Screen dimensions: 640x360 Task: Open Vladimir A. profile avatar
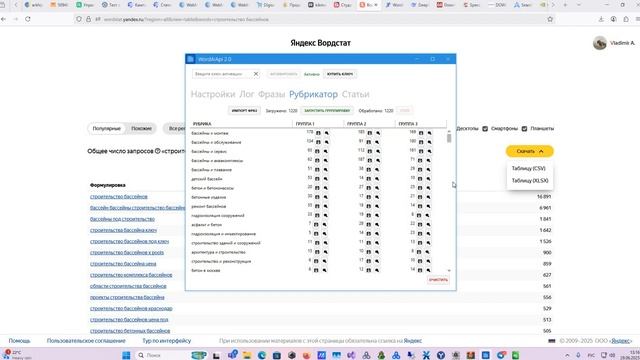(x=600, y=43)
